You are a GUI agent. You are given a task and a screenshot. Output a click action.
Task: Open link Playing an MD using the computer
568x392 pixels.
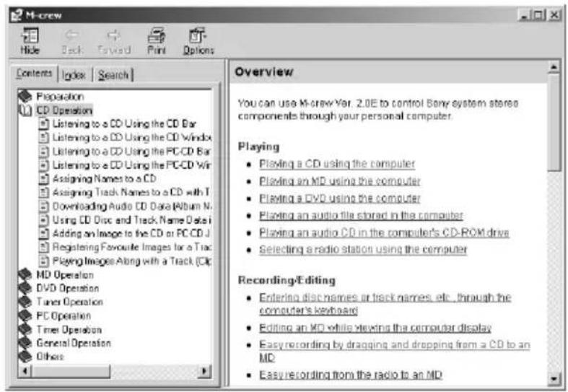point(340,181)
